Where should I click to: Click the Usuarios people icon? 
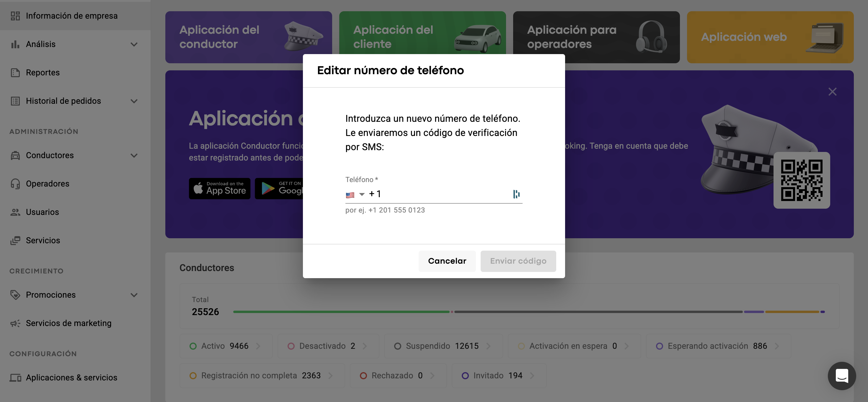15,212
